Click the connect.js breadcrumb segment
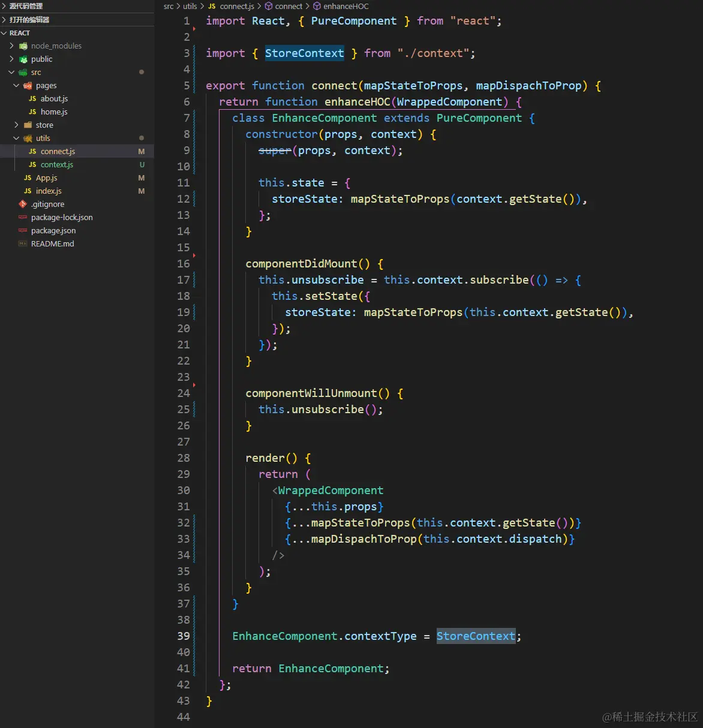Screen dimensions: 703x728 [x=237, y=6]
